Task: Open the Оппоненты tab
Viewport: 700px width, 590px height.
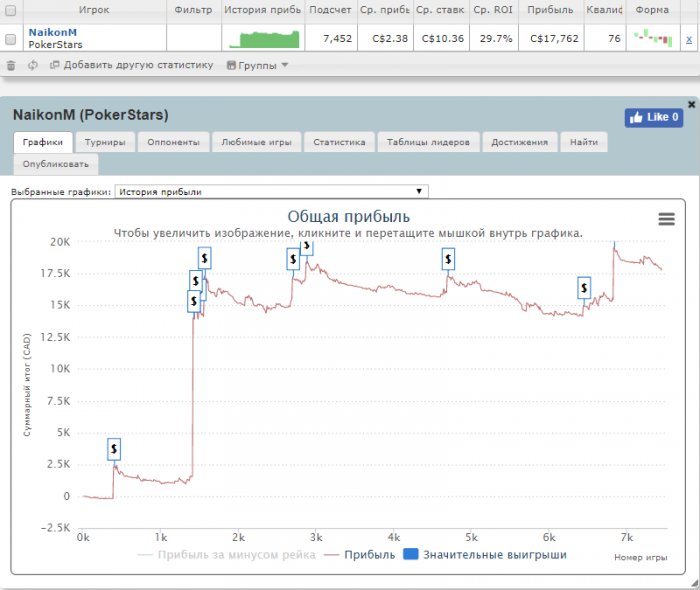Action: [x=173, y=142]
